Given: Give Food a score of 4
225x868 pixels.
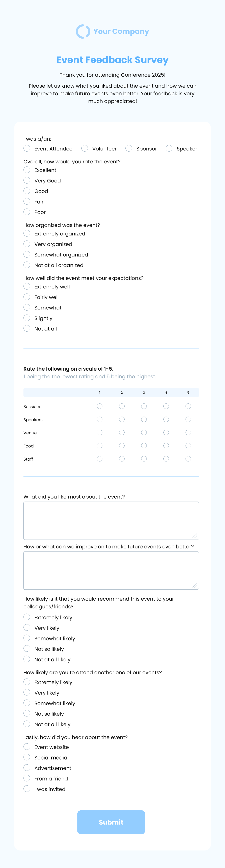Looking at the screenshot, I should click(x=166, y=445).
